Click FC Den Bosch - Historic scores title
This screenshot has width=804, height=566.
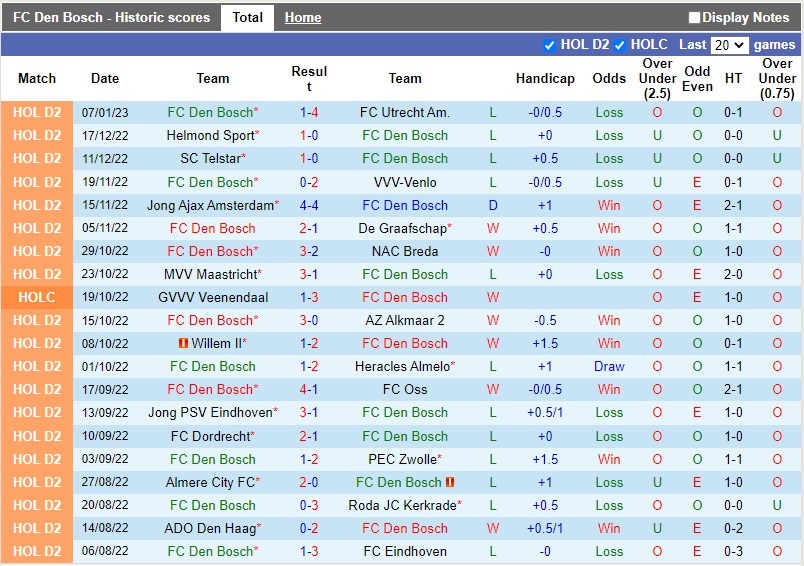(111, 17)
